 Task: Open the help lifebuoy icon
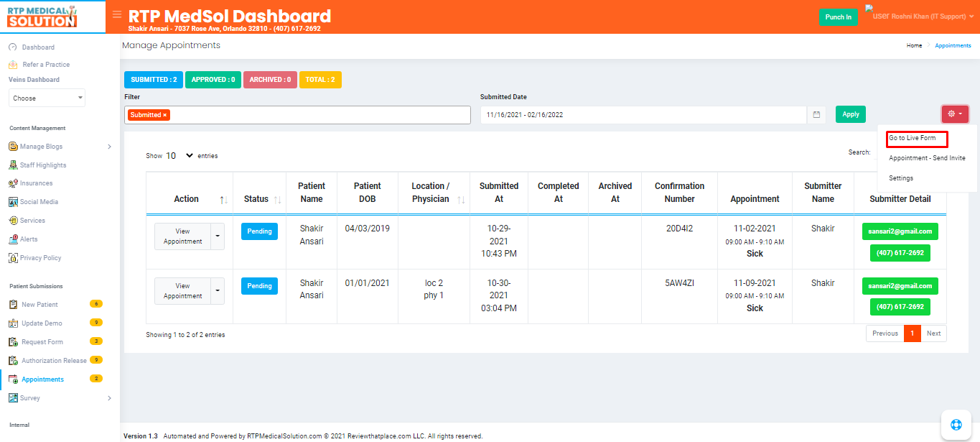(956, 424)
